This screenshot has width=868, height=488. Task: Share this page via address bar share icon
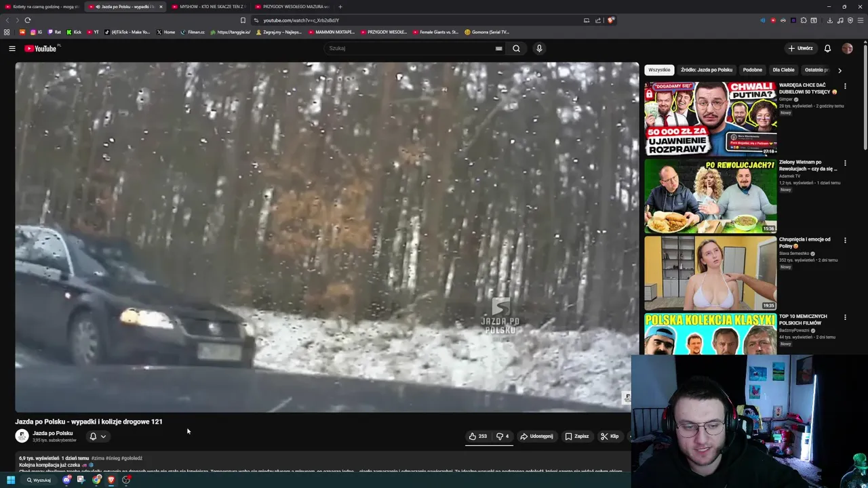pos(598,20)
